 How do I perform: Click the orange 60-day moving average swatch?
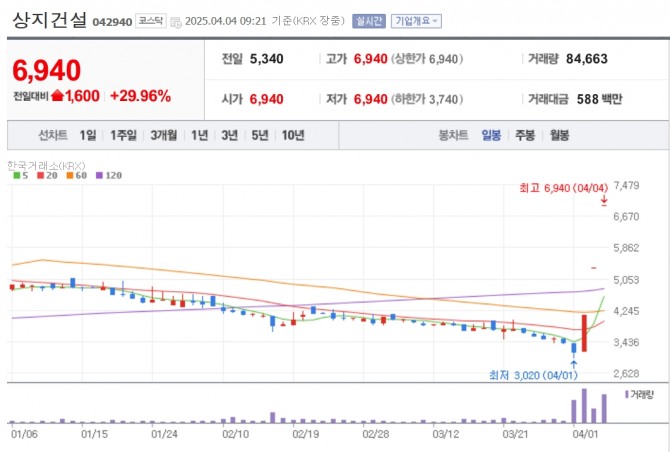(70, 175)
